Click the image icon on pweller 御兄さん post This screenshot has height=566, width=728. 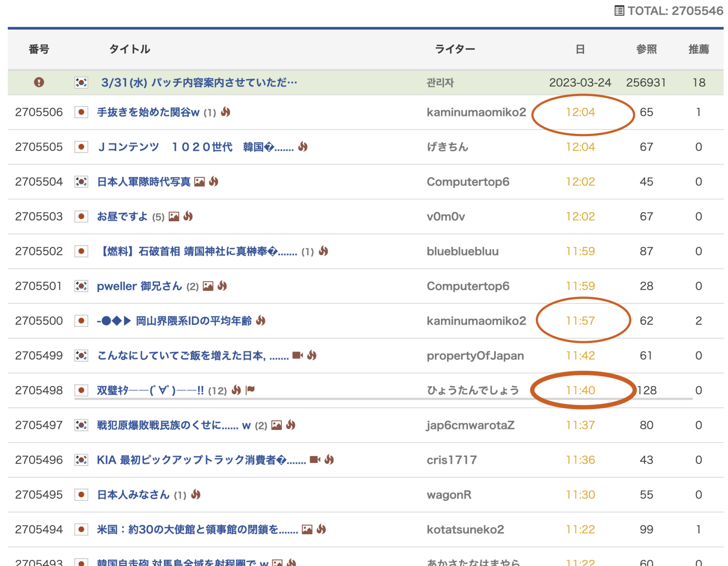[208, 286]
